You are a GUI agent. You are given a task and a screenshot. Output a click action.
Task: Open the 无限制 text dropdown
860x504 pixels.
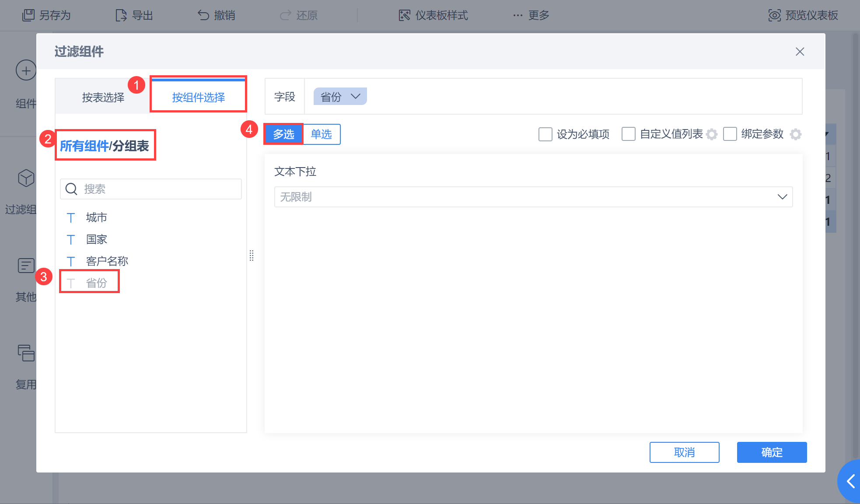tap(533, 197)
